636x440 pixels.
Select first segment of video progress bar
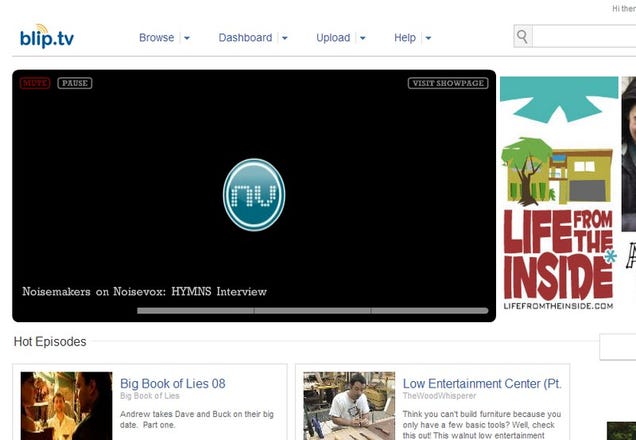coord(196,311)
